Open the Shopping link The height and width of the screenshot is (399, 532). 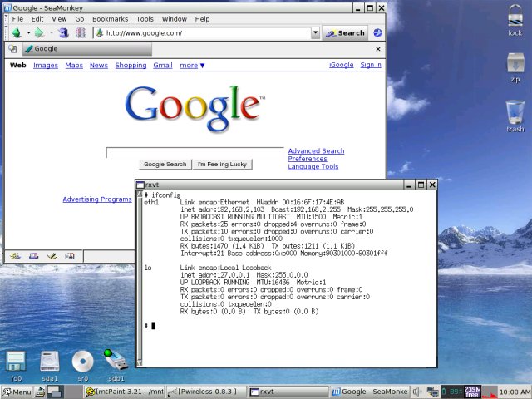point(131,65)
